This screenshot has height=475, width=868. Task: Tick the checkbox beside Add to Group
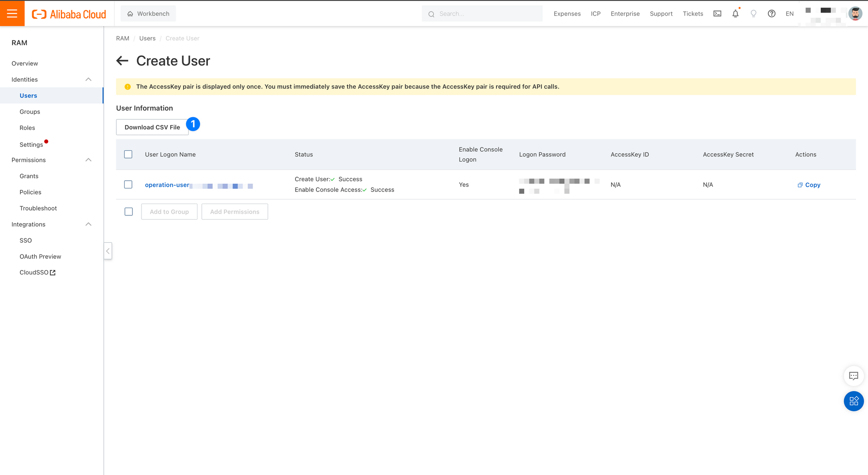(128, 211)
